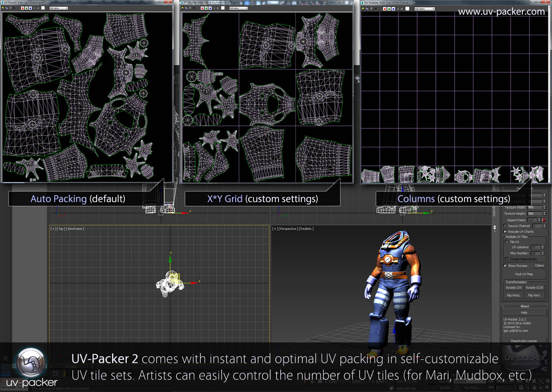Click Print icon in Auto Packing window

point(11,8)
